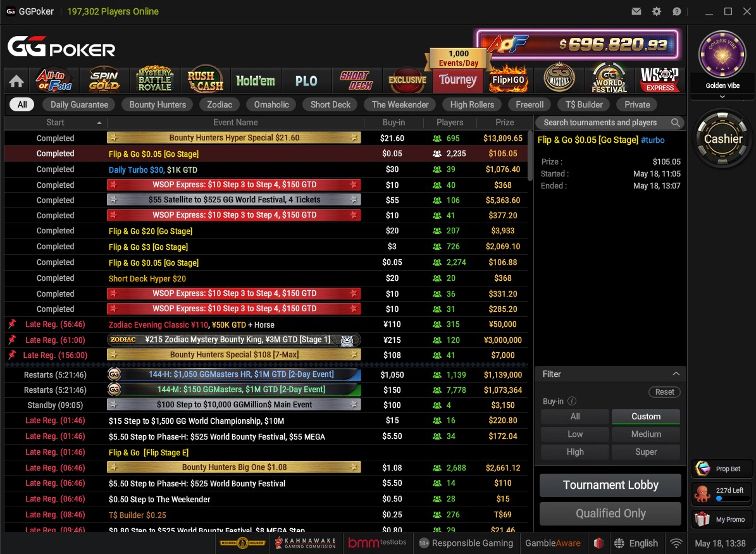Click the search magnifier icon
The height and width of the screenshot is (554, 756).
click(676, 123)
